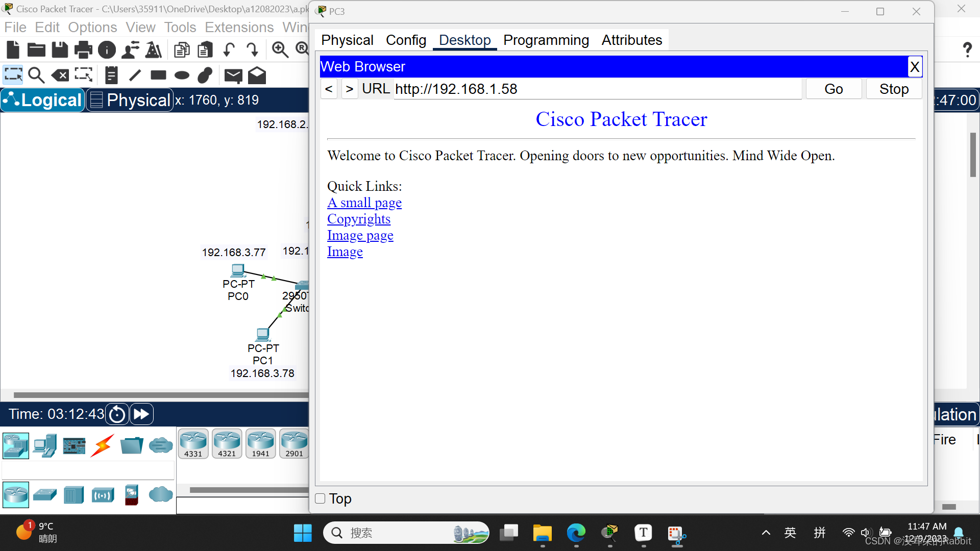
Task: Select the Switches subcategory icon
Action: 45,494
